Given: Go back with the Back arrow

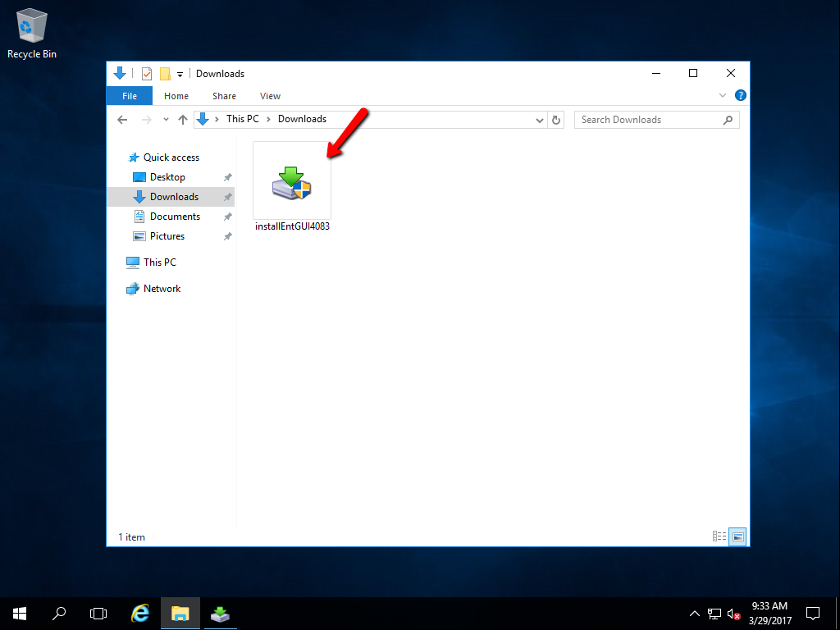Looking at the screenshot, I should (x=123, y=120).
